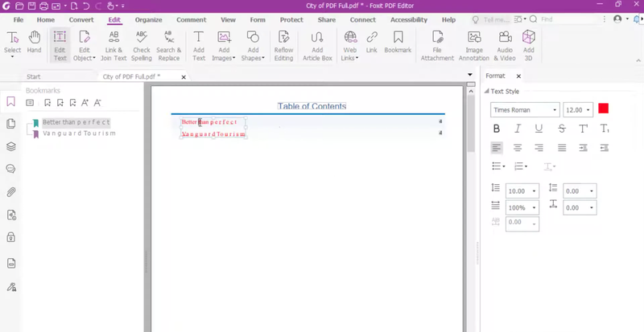This screenshot has width=644, height=332.
Task: Choose the Add Text tool
Action: point(199,46)
